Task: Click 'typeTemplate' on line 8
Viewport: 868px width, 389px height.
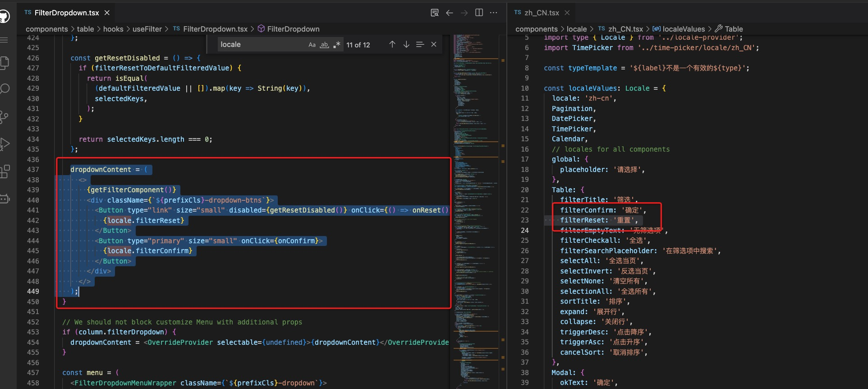Action: tap(592, 68)
